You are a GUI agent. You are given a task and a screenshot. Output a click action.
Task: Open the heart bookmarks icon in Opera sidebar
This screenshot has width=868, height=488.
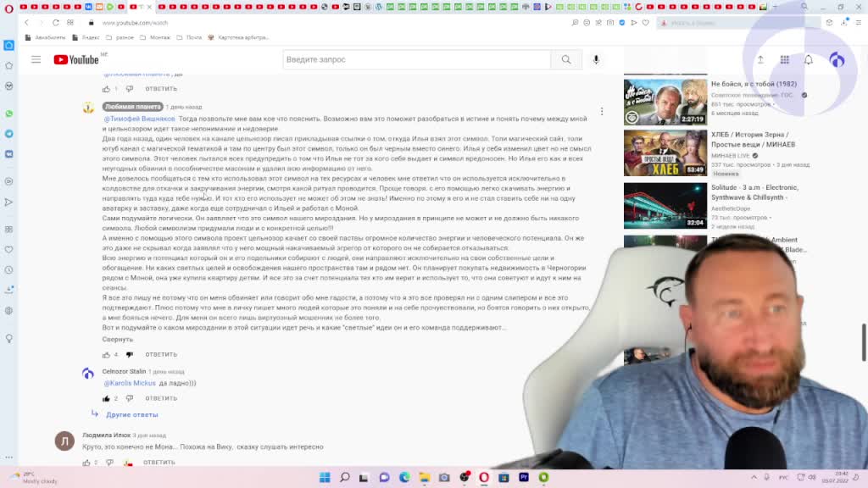(x=8, y=250)
